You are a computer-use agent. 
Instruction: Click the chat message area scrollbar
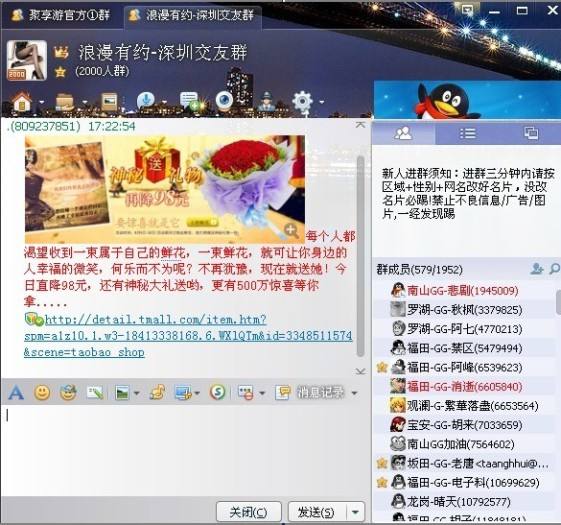point(361,256)
